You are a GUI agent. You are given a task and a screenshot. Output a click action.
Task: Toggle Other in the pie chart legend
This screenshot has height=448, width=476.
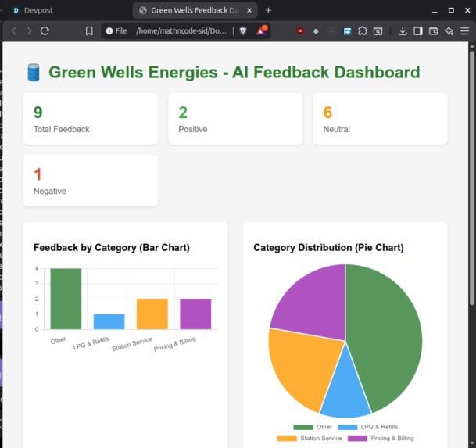[313, 427]
